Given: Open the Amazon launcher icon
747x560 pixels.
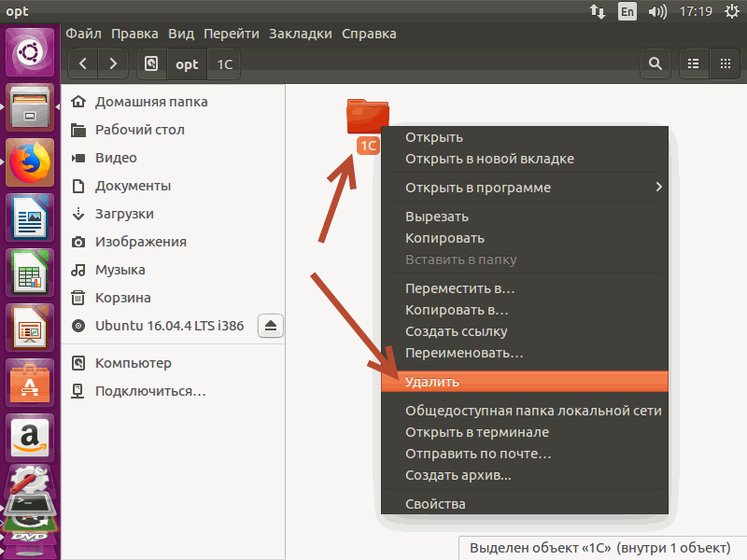Looking at the screenshot, I should [x=31, y=437].
